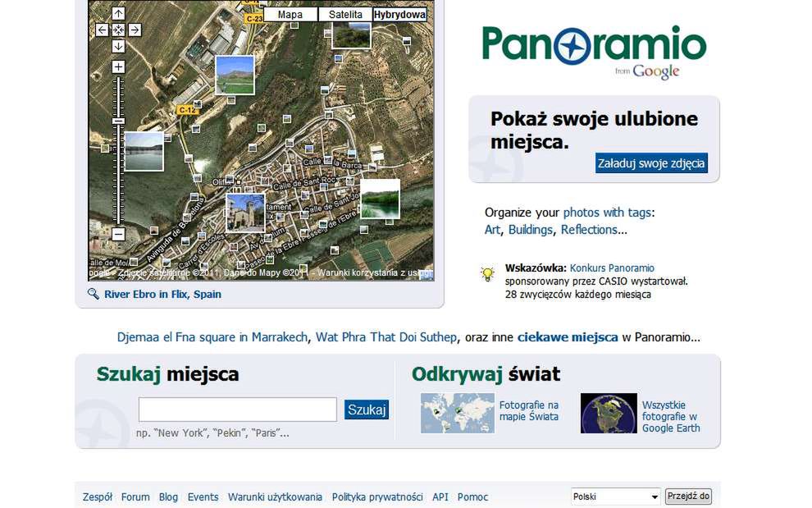This screenshot has width=812, height=508.
Task: Zoom out the map with minus button
Action: (118, 234)
